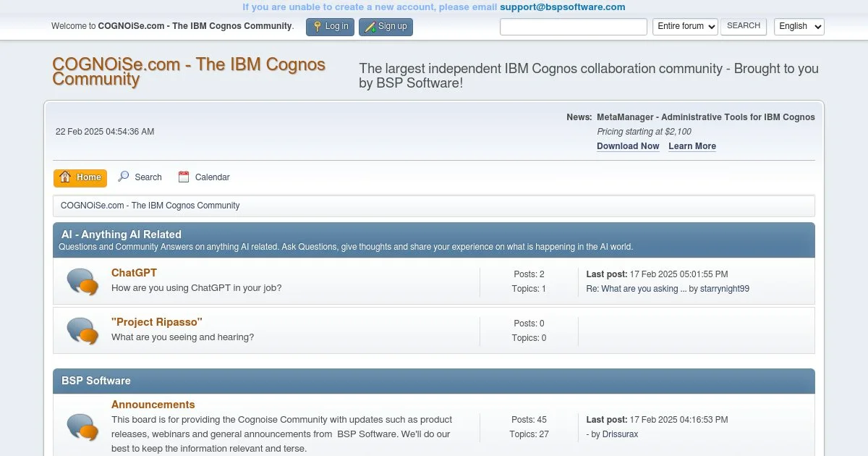Open the English language dropdown
This screenshot has height=456, width=868.
tap(799, 27)
